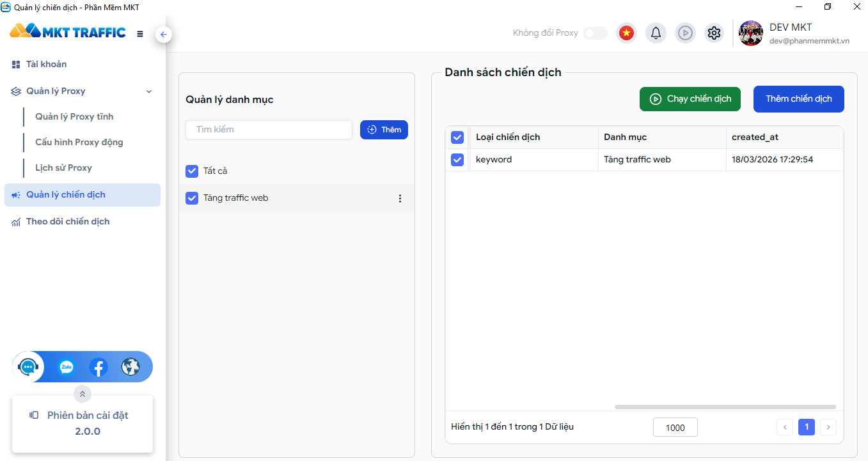The width and height of the screenshot is (868, 461).
Task: Open the settings gear icon
Action: [714, 33]
